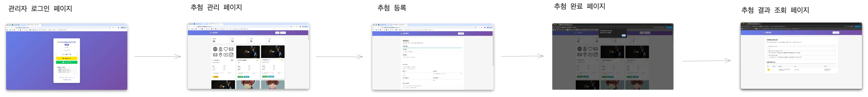Image resolution: width=868 pixels, height=97 pixels.
Task: Open calendar picker icon in raffle registration form
Action: 461,73
